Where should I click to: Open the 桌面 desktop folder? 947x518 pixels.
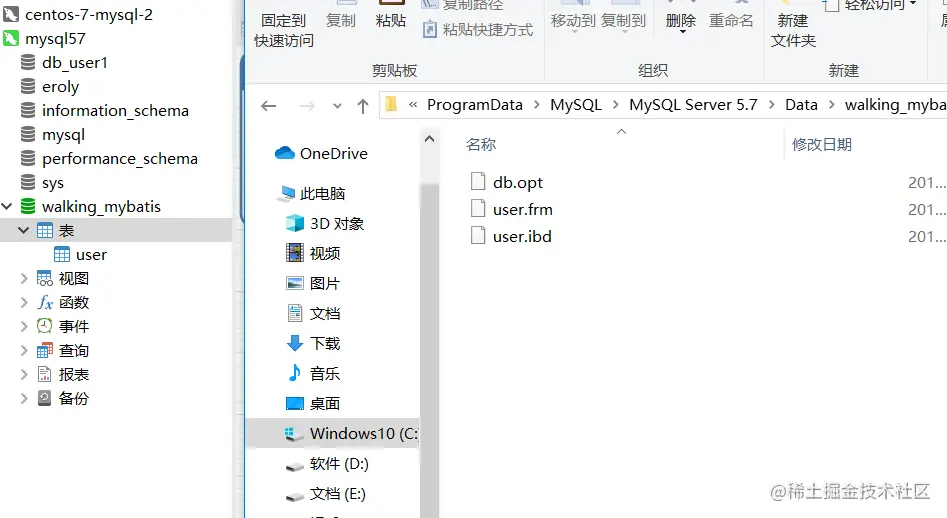pyautogui.click(x=325, y=403)
